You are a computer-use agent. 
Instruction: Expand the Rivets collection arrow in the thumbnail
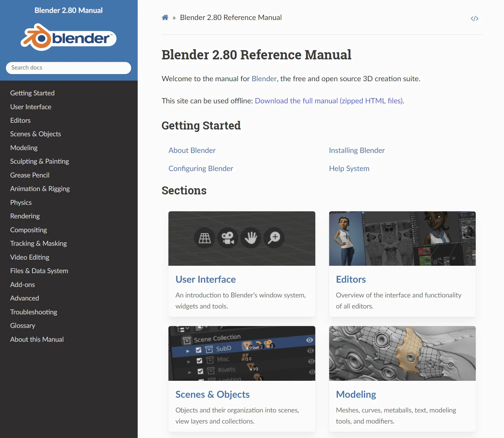pos(190,372)
